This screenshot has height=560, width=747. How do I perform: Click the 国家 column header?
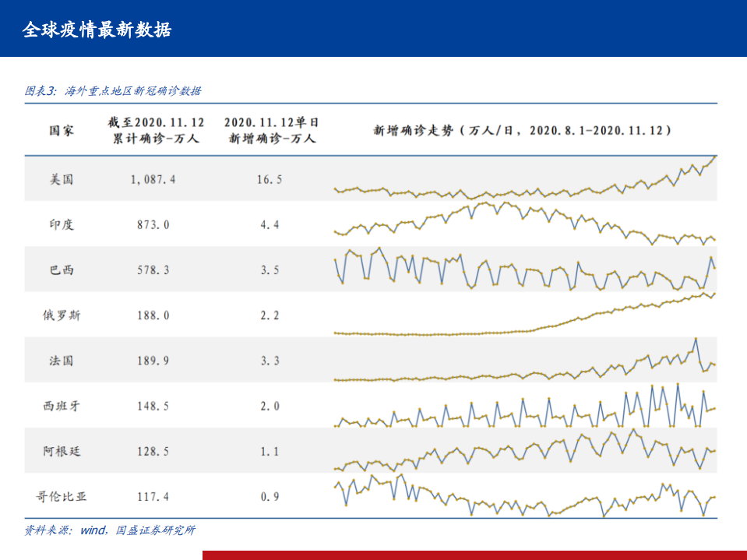point(62,130)
